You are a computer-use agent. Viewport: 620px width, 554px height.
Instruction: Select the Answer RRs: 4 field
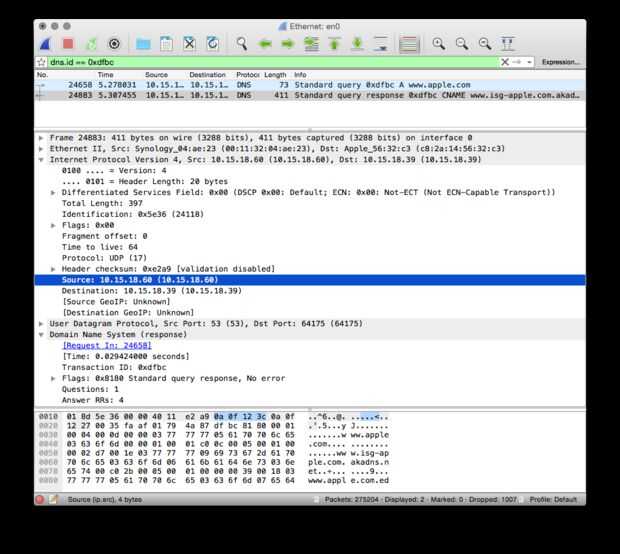[x=93, y=400]
